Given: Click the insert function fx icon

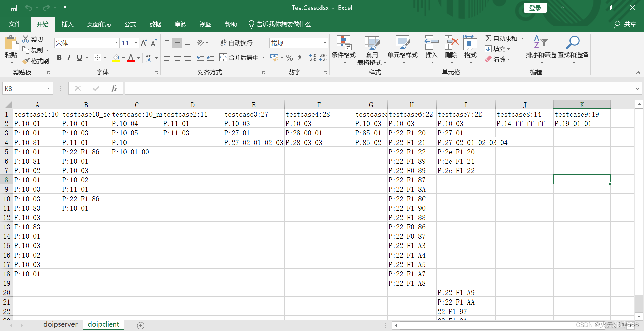Looking at the screenshot, I should [x=114, y=88].
